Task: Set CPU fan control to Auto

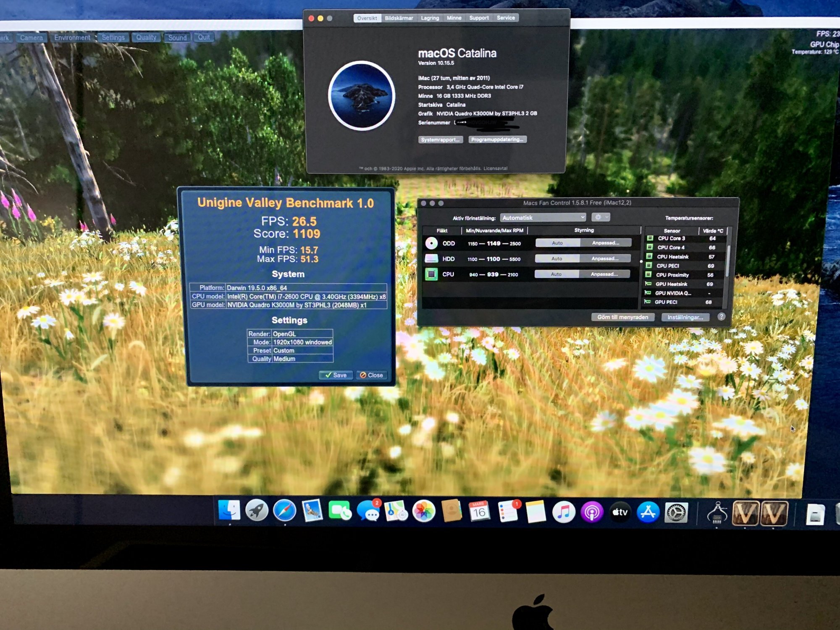Action: point(556,274)
